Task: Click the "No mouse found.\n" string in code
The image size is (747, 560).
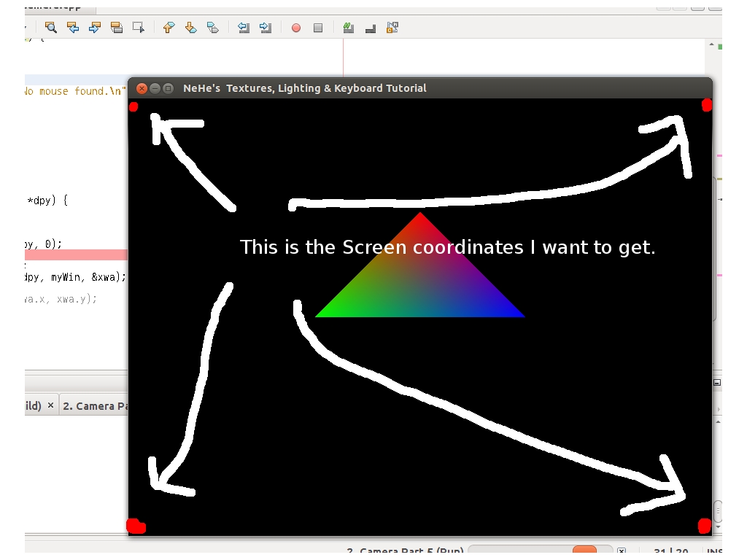Action: click(75, 91)
